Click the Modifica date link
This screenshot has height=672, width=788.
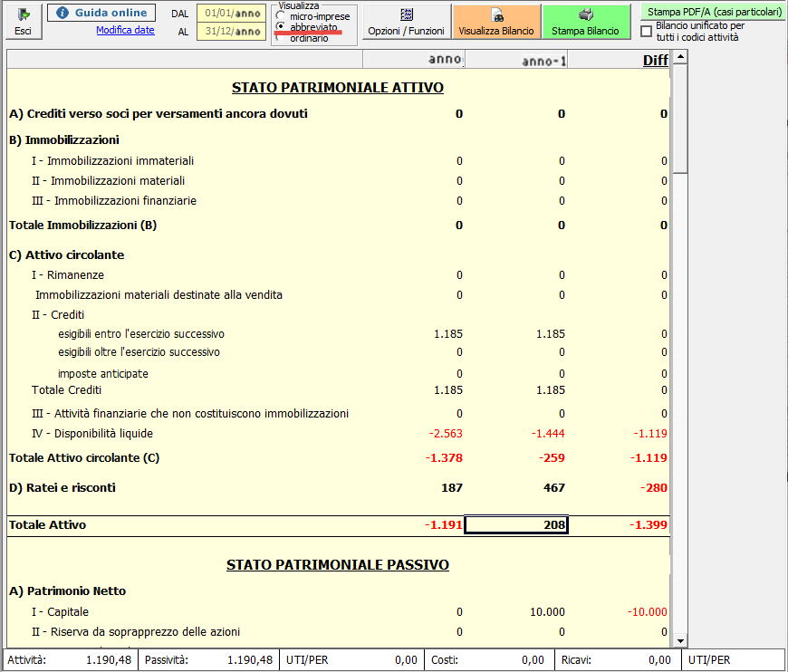tap(125, 30)
